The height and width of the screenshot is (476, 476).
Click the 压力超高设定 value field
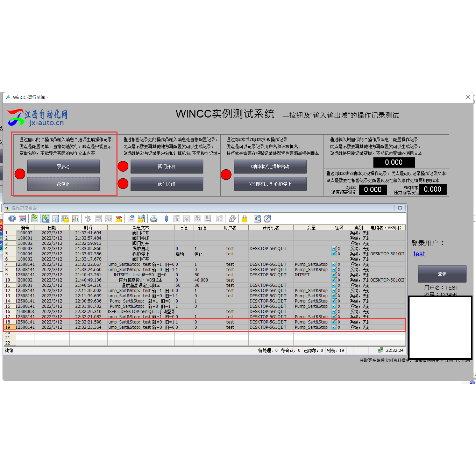pos(433,189)
